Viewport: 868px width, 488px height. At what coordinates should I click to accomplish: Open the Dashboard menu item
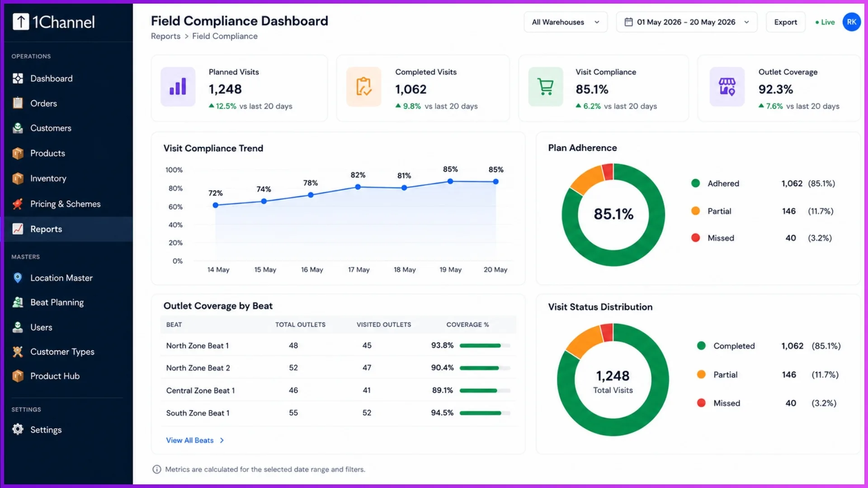(x=68, y=79)
